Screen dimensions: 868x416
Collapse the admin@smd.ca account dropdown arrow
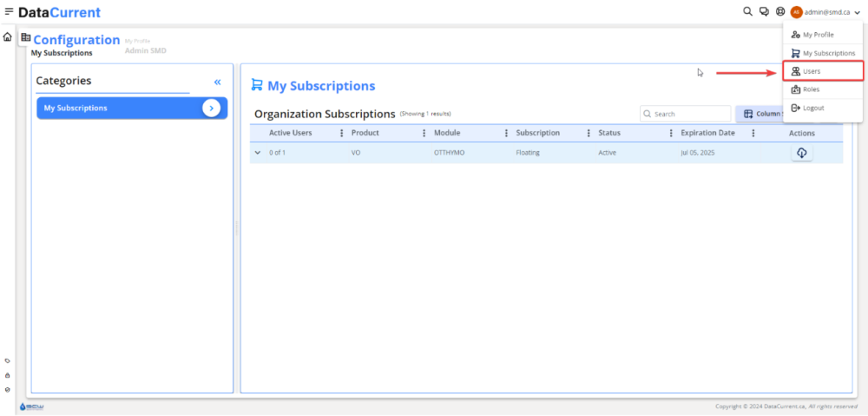[x=857, y=12]
